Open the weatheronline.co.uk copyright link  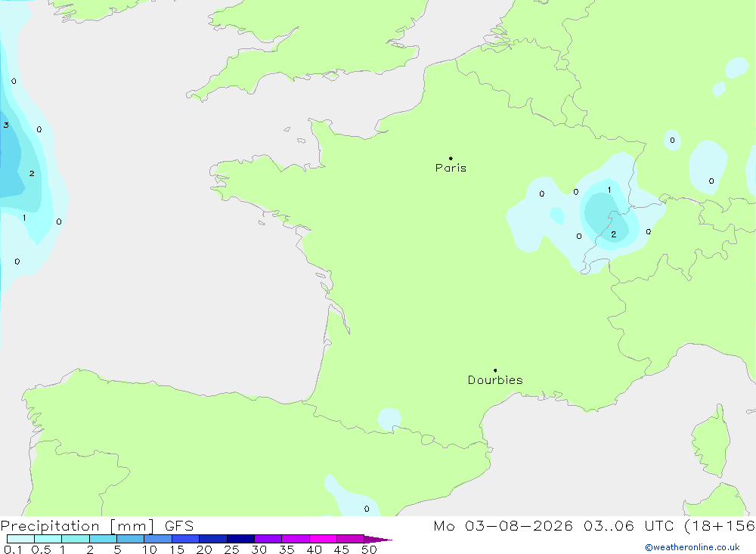point(692,547)
